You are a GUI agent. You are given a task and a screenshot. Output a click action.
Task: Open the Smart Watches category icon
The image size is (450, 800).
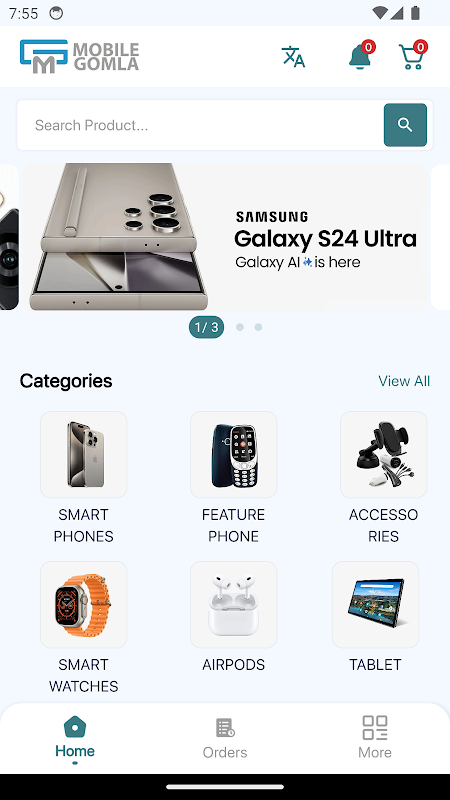click(84, 605)
